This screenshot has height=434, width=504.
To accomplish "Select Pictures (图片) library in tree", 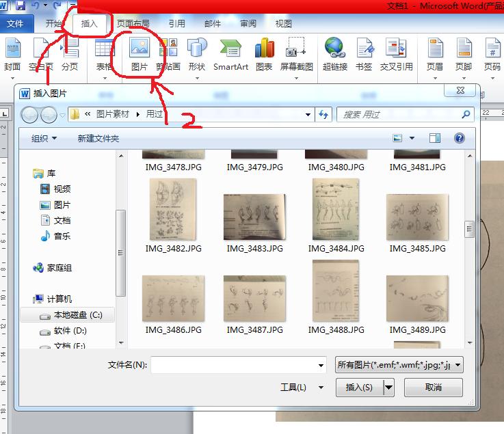I will [55, 204].
